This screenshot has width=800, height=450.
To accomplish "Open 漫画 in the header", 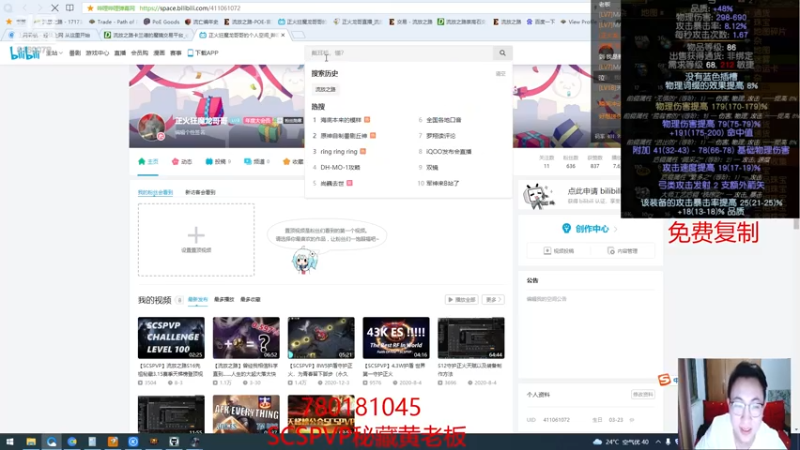I will (x=159, y=53).
